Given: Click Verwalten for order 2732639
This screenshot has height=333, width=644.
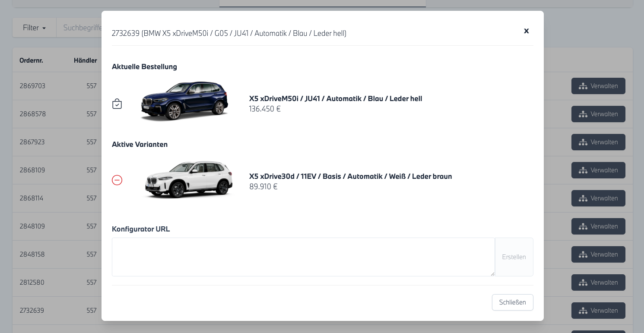Looking at the screenshot, I should (x=598, y=311).
